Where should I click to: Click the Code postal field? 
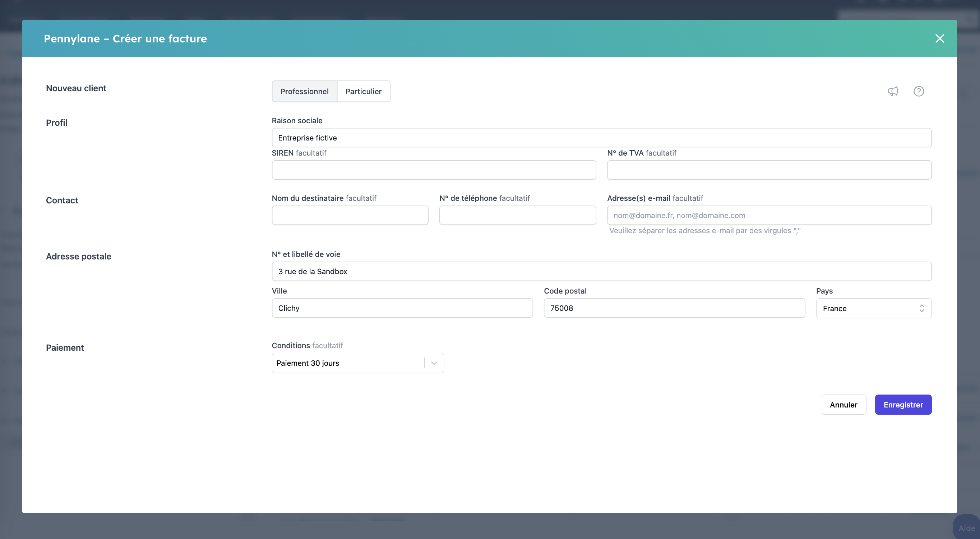point(674,308)
